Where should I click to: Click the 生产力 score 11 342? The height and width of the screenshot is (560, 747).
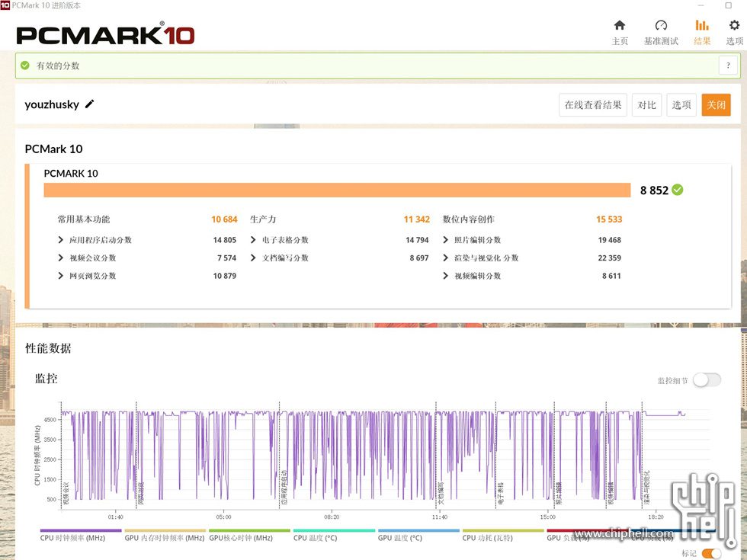417,219
